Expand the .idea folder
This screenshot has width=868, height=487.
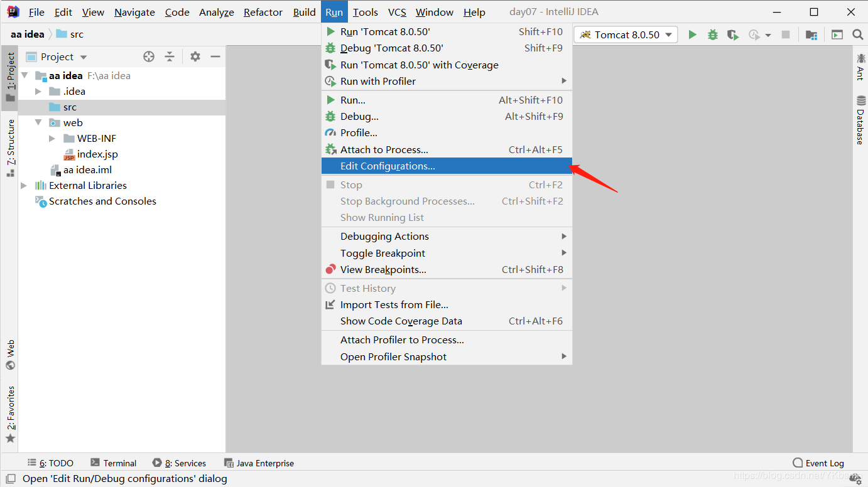point(39,91)
